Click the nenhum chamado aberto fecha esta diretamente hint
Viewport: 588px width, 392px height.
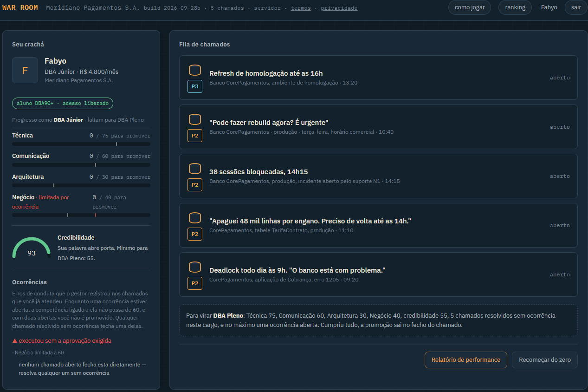click(x=82, y=369)
